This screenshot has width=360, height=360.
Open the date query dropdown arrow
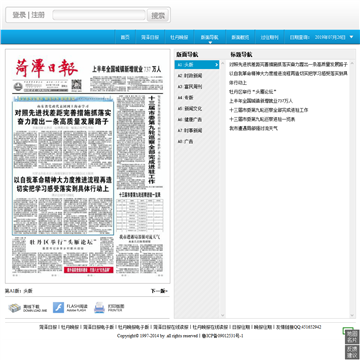(351, 37)
